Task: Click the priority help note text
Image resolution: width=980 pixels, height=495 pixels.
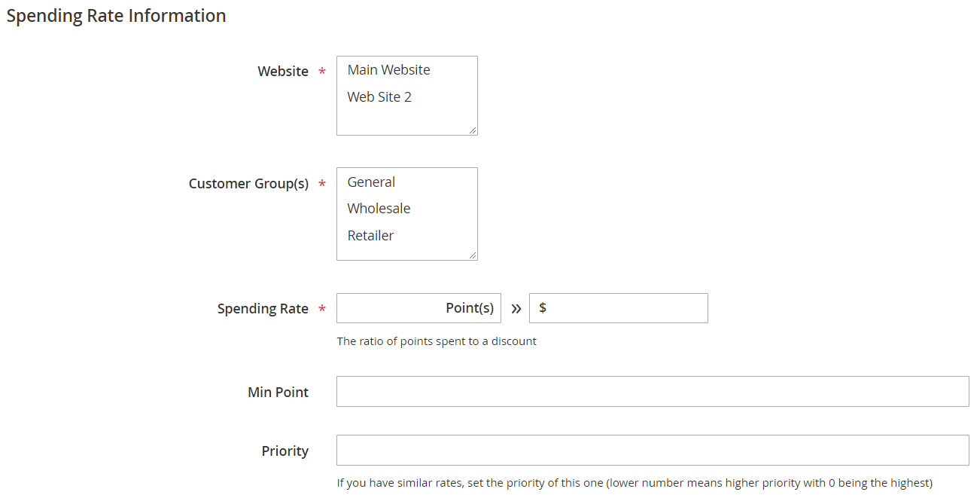Action: (x=634, y=483)
